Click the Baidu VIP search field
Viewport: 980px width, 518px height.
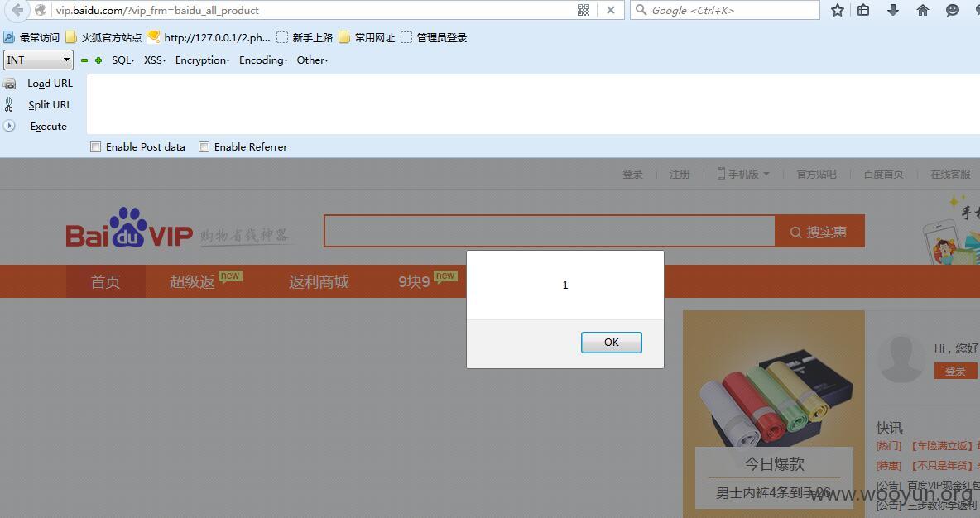point(550,231)
